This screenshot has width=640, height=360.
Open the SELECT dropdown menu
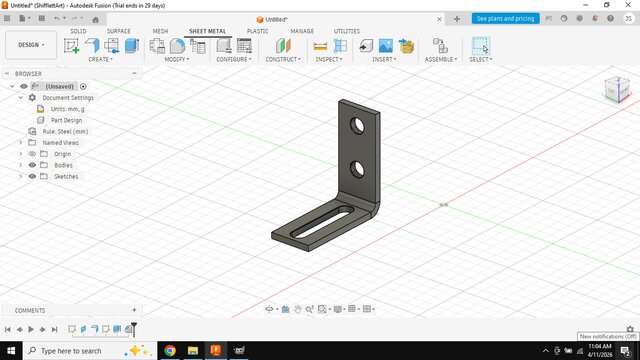(x=481, y=59)
